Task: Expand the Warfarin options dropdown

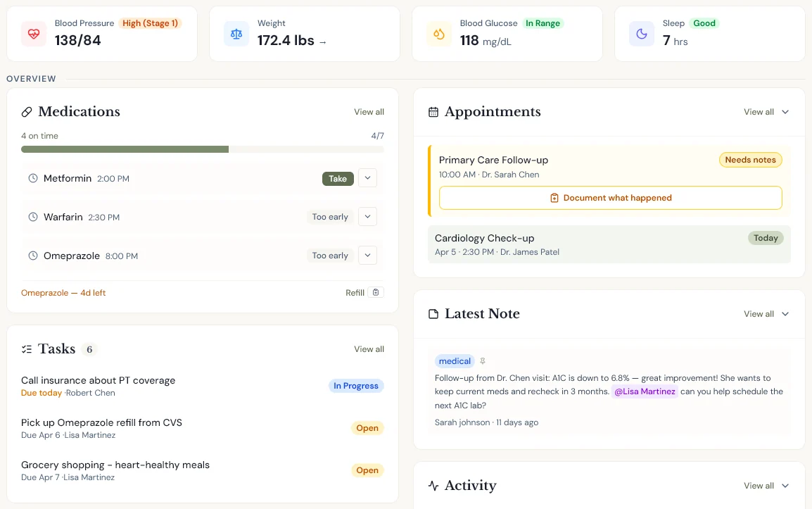Action: point(368,216)
